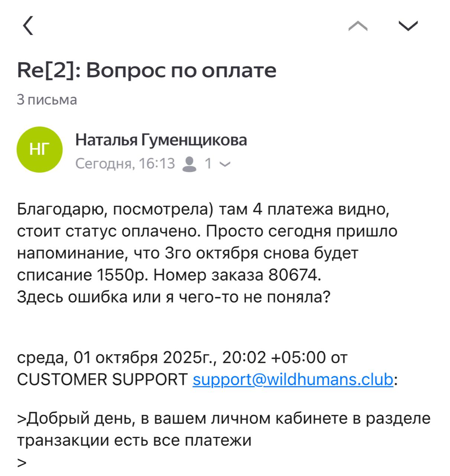Viewport: 450px width, 476px height.
Task: Tap the recipient count "1"
Action: pyautogui.click(x=208, y=164)
